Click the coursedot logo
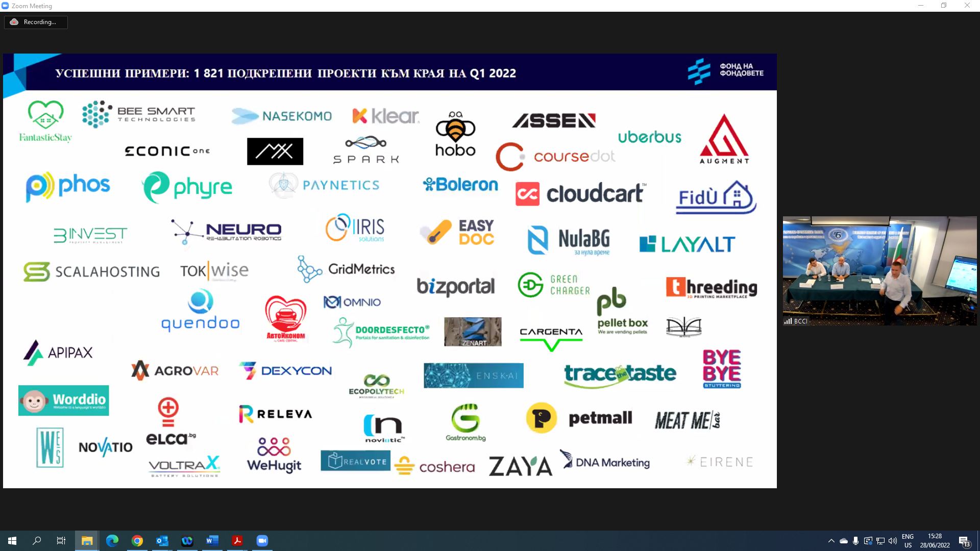Viewport: 980px width, 551px height. coord(555,156)
